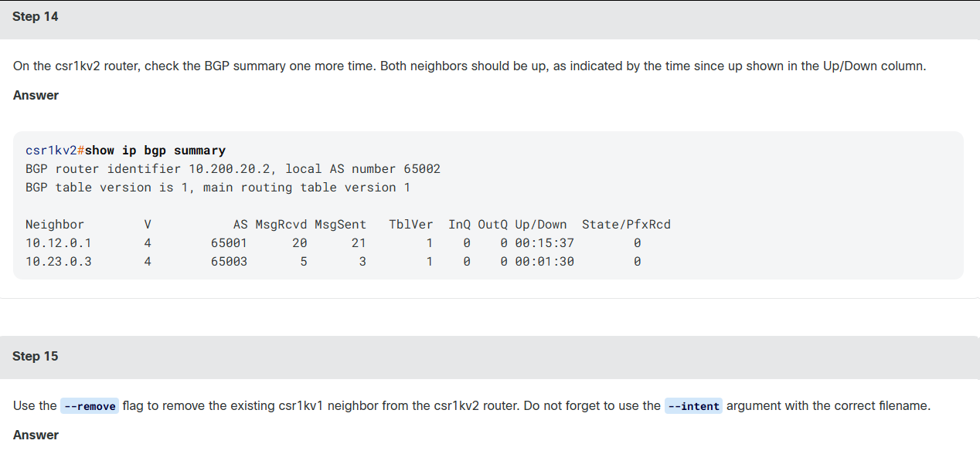Click the BGP router identifier line
The image size is (980, 454).
[x=233, y=169]
